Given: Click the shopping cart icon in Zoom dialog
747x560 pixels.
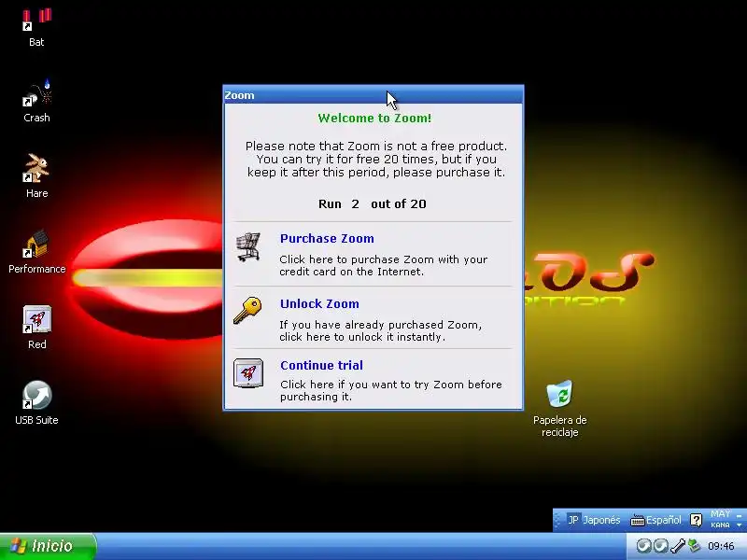Looking at the screenshot, I should pyautogui.click(x=248, y=246).
